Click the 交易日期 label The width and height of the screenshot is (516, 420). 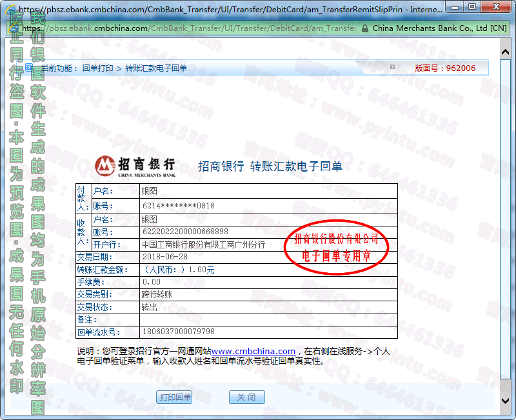pyautogui.click(x=94, y=257)
